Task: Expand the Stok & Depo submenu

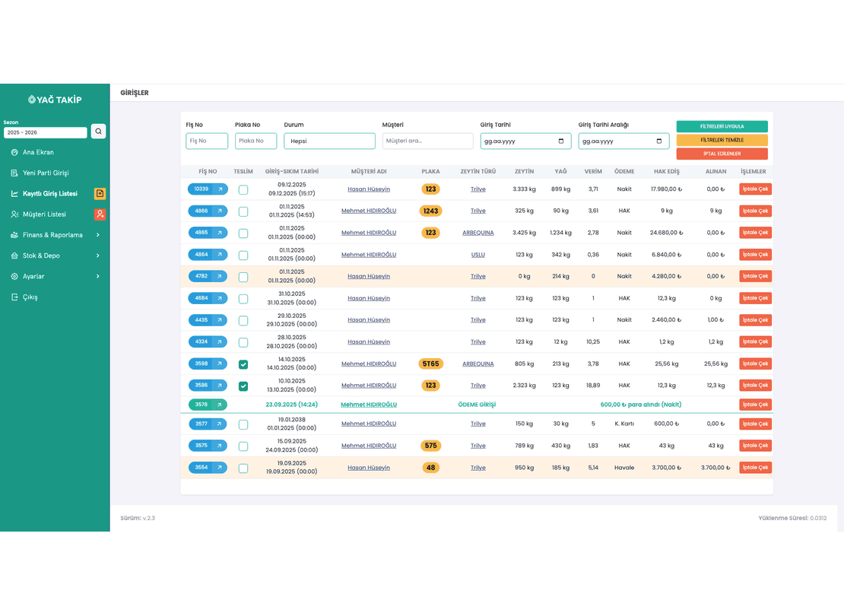Action: point(55,256)
